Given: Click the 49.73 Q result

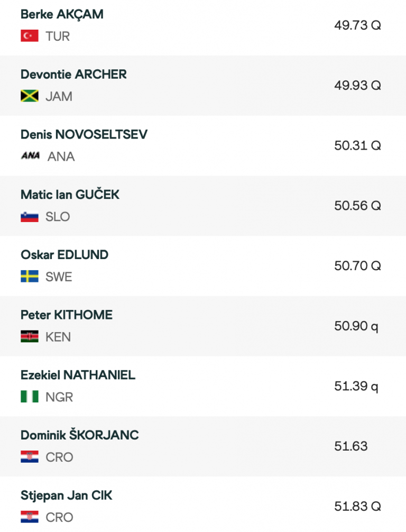Looking at the screenshot, I should point(357,25).
